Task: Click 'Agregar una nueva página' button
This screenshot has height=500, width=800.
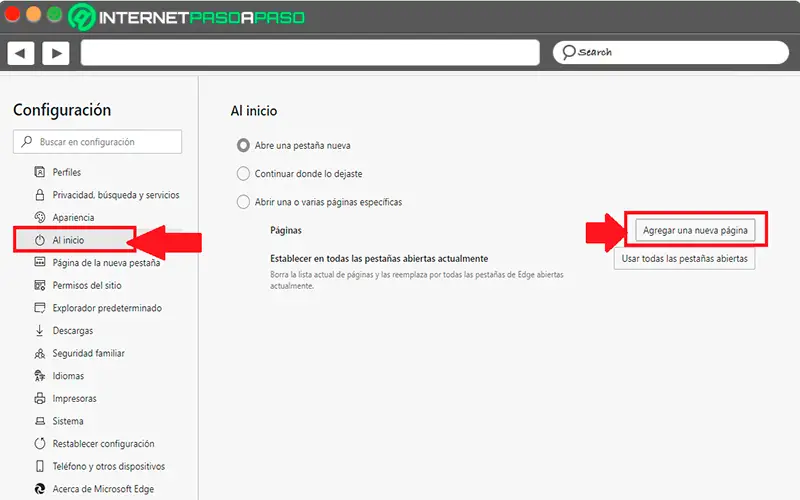Action: (695, 230)
